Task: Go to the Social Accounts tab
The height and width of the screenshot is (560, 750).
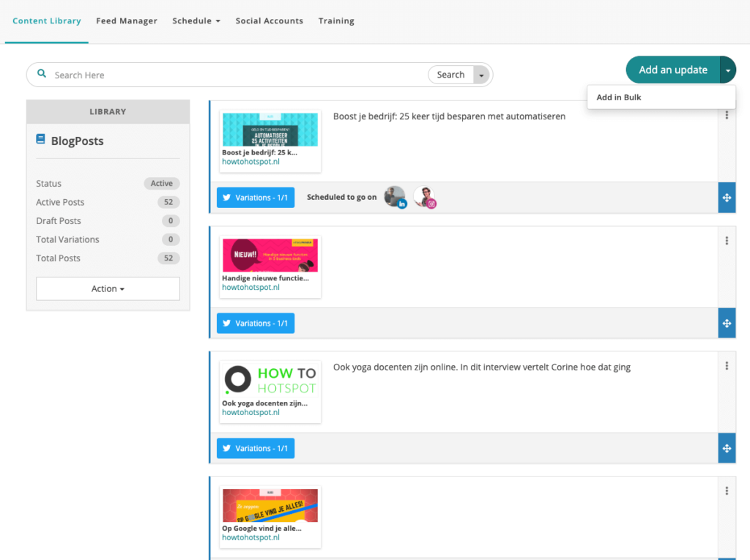Action: [x=269, y=21]
